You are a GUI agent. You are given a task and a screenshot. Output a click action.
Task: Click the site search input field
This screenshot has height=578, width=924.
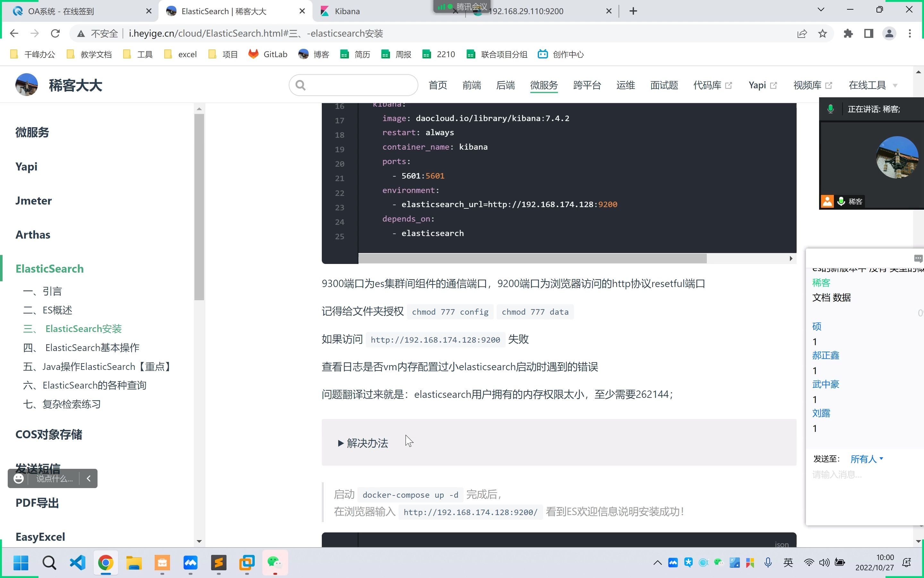point(353,85)
